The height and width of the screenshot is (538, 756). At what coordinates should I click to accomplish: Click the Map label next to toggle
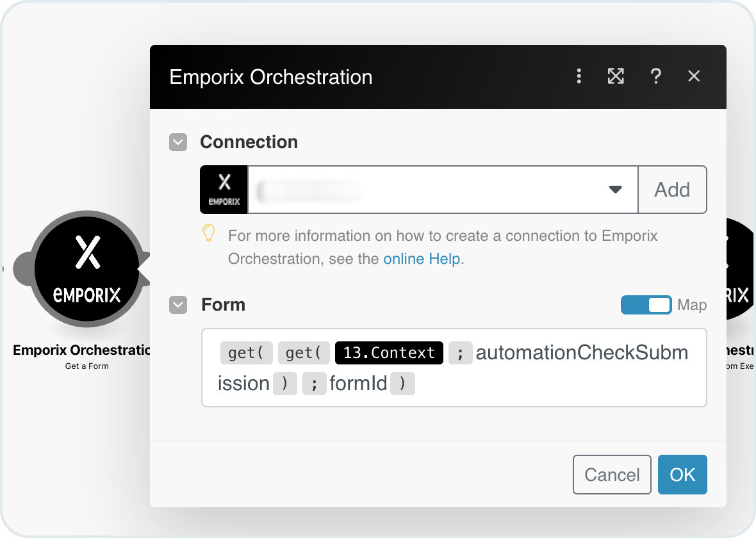pos(692,305)
